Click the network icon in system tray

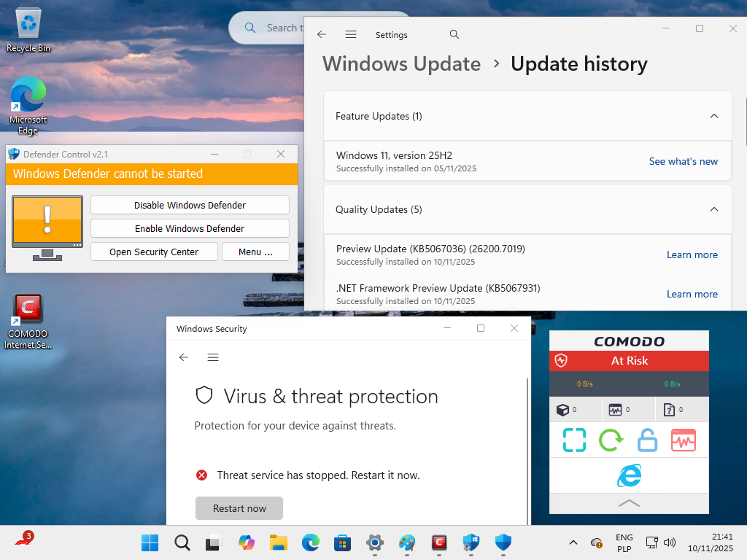tap(651, 542)
